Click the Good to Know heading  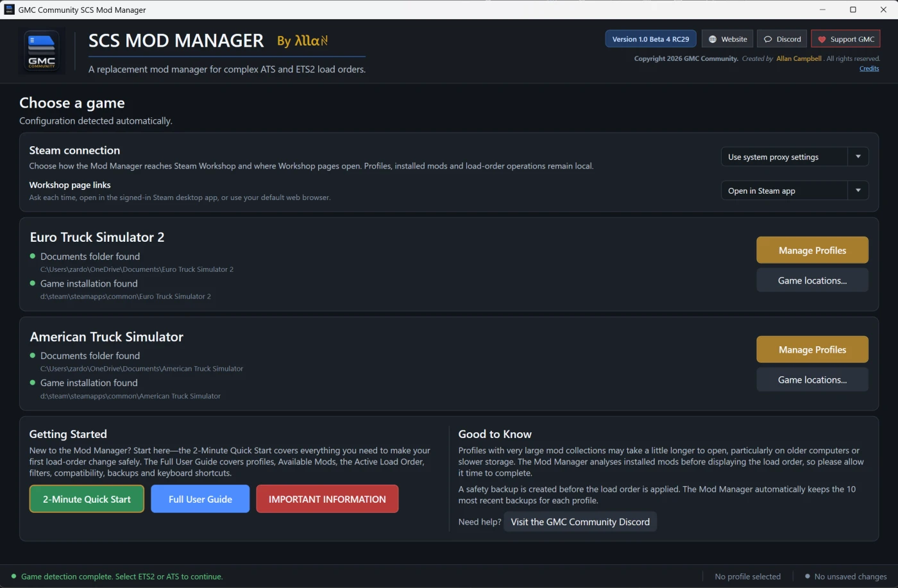tap(495, 434)
